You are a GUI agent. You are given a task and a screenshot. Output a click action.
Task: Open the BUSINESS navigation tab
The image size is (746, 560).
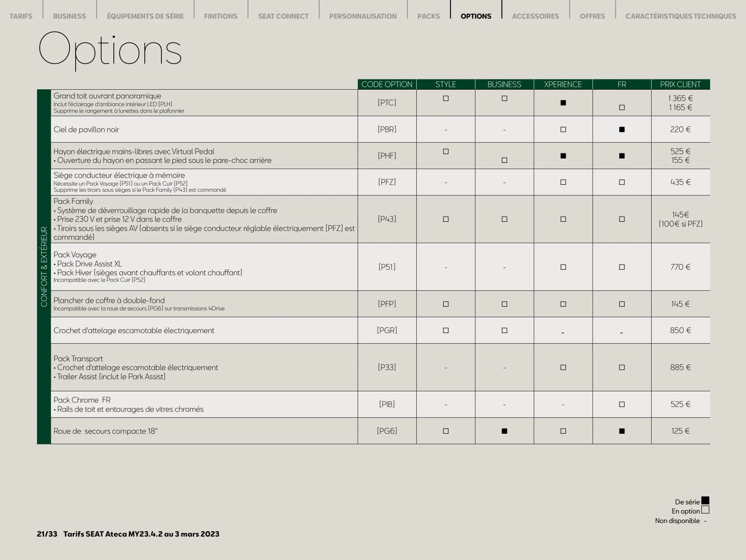tap(70, 16)
